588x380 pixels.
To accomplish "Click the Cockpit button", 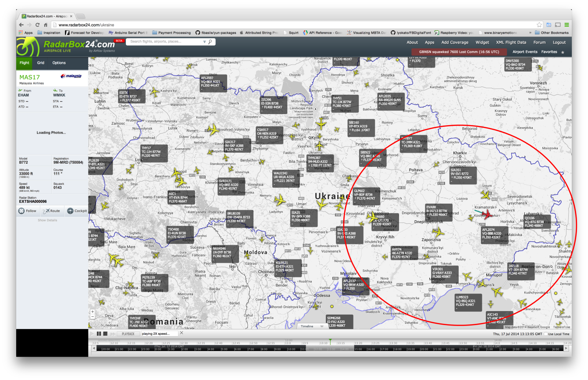I will (x=77, y=211).
